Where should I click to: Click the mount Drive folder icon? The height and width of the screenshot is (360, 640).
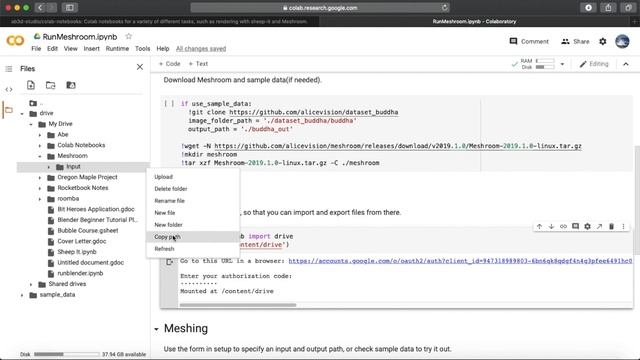tap(71, 85)
